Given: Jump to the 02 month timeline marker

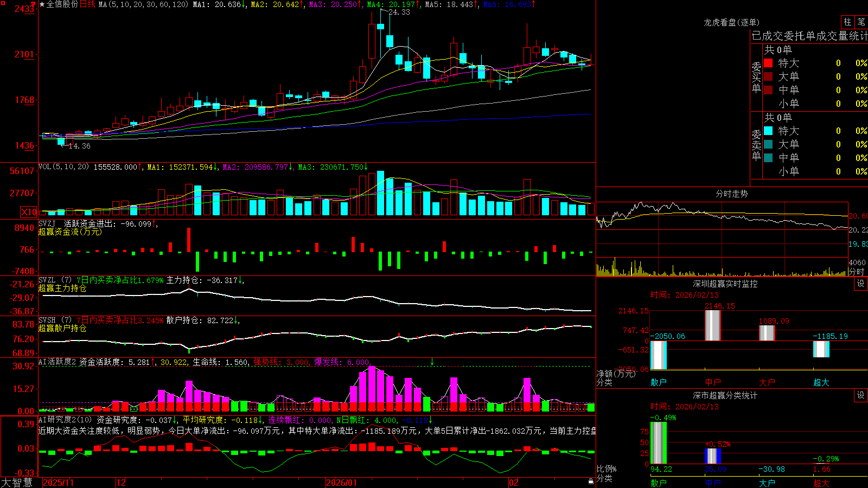Looking at the screenshot, I should coord(513,483).
